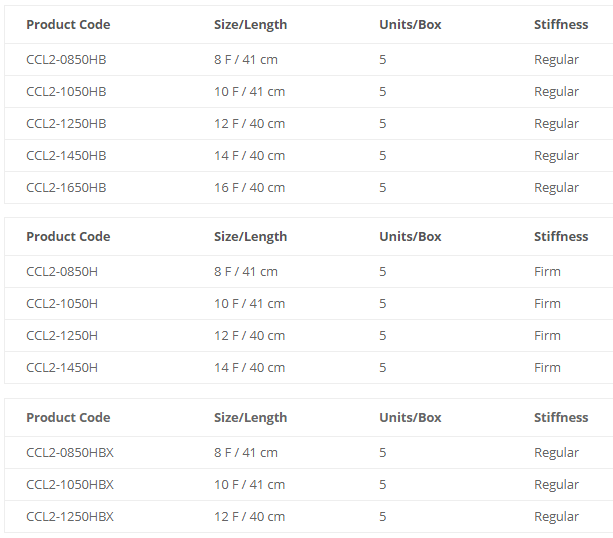This screenshot has width=613, height=538.
Task: Click Size/Length header above the CCL2-0850HBX row
Action: point(250,418)
